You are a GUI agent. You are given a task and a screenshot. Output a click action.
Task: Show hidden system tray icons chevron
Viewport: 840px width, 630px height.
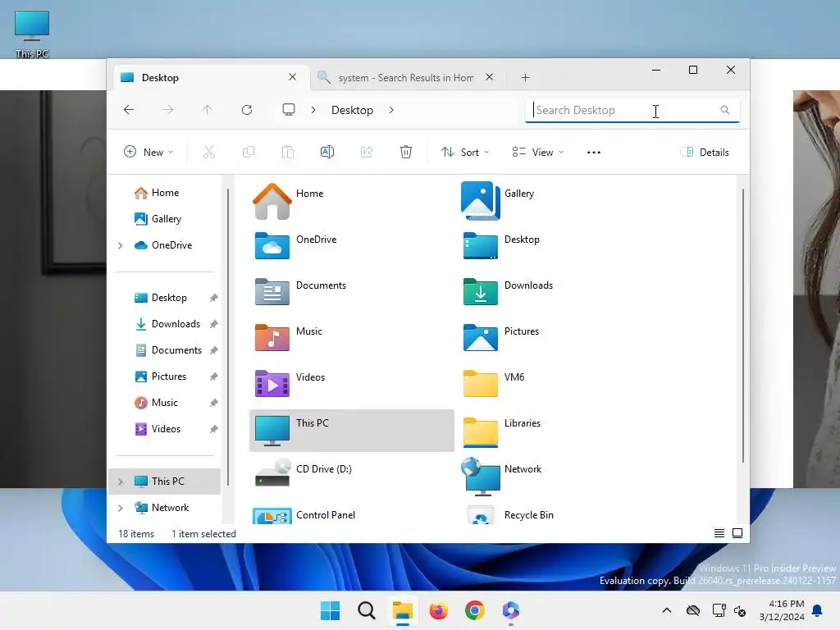[x=667, y=610]
